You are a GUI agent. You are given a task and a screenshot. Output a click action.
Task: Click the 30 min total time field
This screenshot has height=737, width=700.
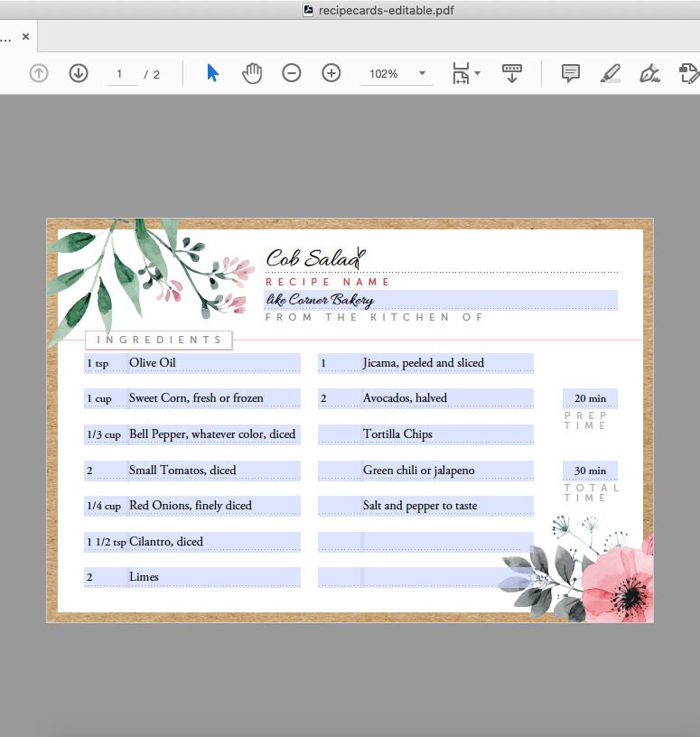click(590, 471)
